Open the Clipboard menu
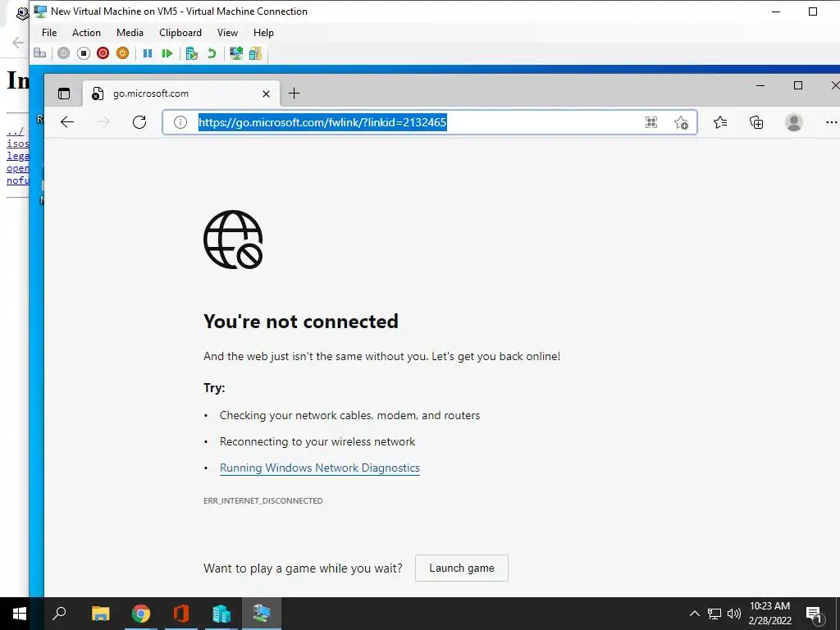840x630 pixels. pos(180,33)
